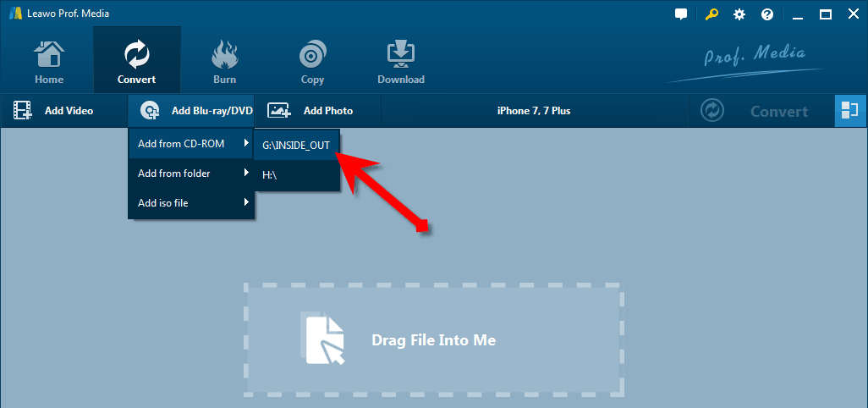Click the Add Photo button label
868x408 pixels.
[x=328, y=111]
